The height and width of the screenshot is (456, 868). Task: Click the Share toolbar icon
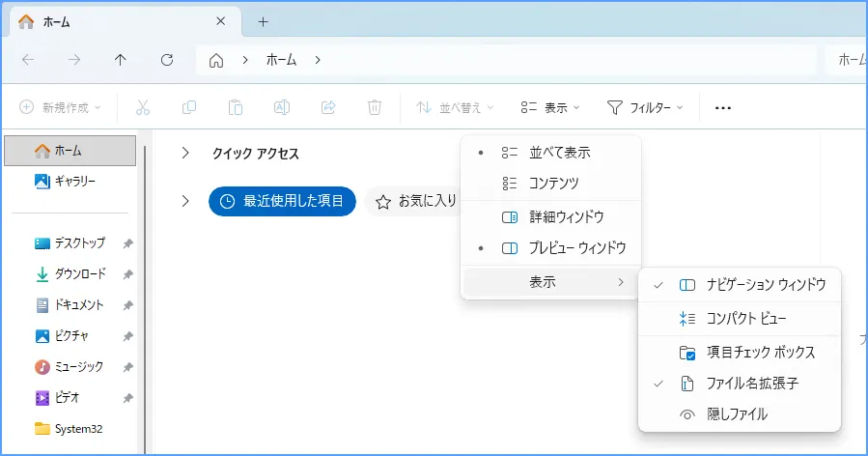(x=328, y=107)
